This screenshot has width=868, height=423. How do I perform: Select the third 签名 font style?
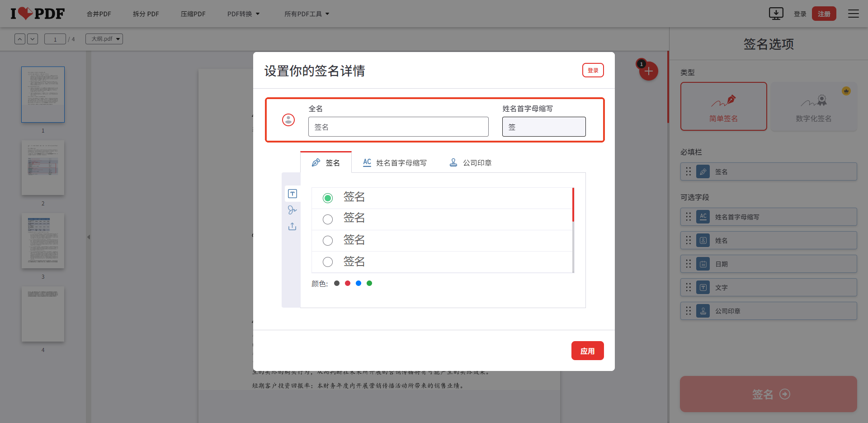[x=328, y=241]
